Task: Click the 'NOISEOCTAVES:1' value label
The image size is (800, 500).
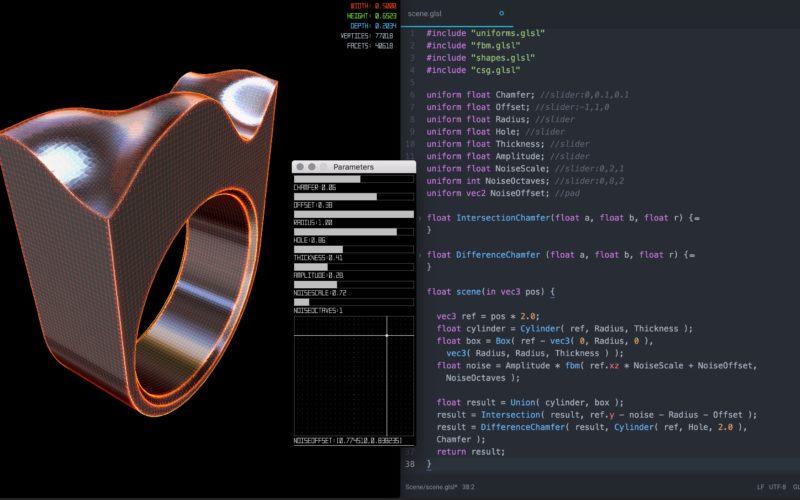Action: pos(318,311)
